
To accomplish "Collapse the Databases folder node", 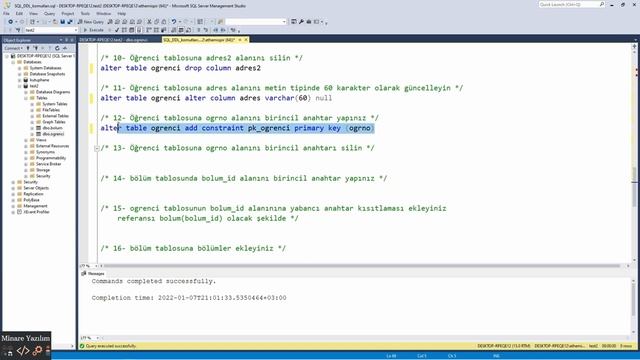I will pos(13,62).
